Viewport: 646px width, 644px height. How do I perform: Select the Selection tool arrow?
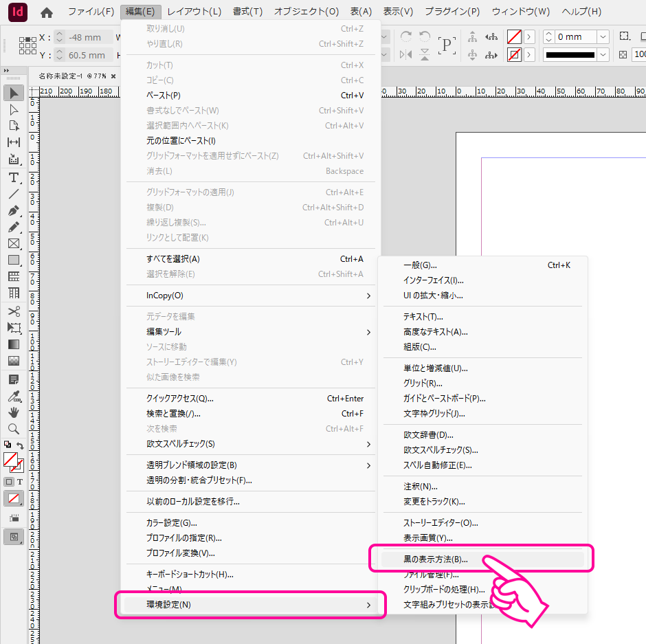tap(14, 93)
